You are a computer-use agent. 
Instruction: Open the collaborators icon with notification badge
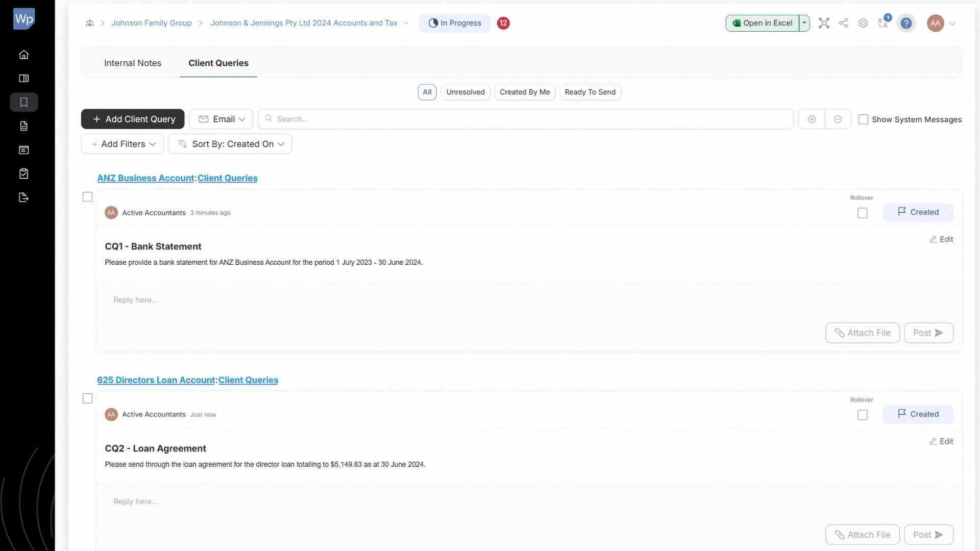[x=883, y=23]
